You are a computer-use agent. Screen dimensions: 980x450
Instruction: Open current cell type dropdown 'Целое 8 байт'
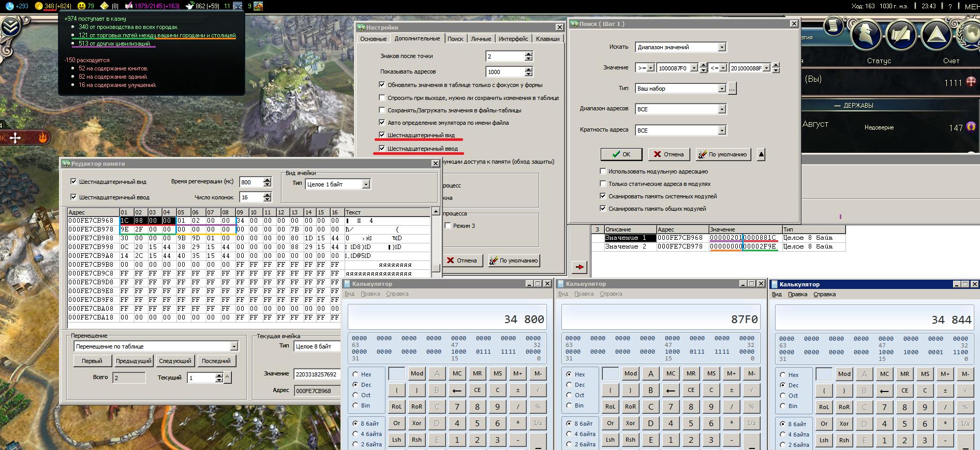[x=317, y=346]
